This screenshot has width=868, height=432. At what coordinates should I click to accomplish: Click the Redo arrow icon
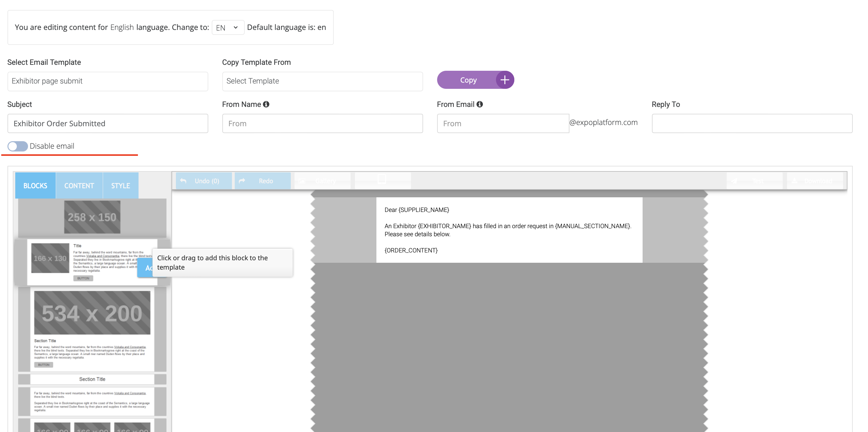(x=242, y=181)
